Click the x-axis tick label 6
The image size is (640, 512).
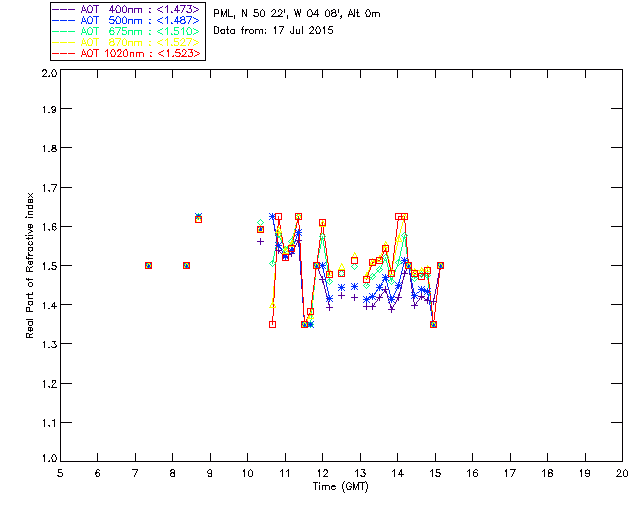pos(98,473)
